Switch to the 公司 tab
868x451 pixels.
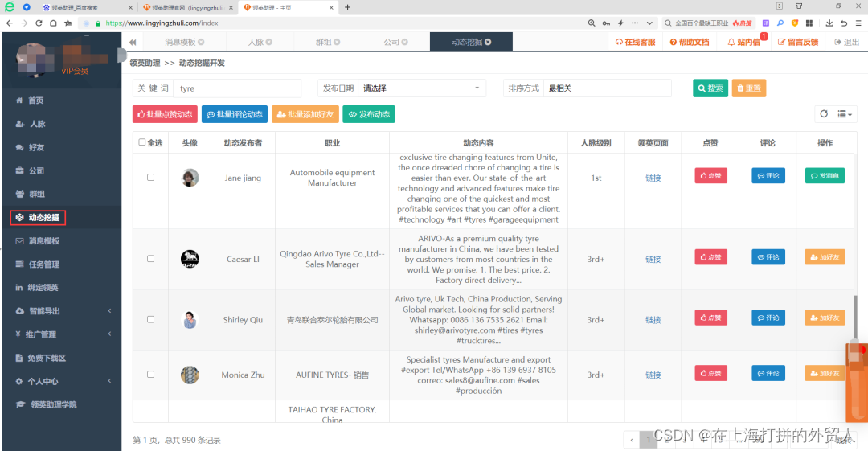tap(391, 42)
